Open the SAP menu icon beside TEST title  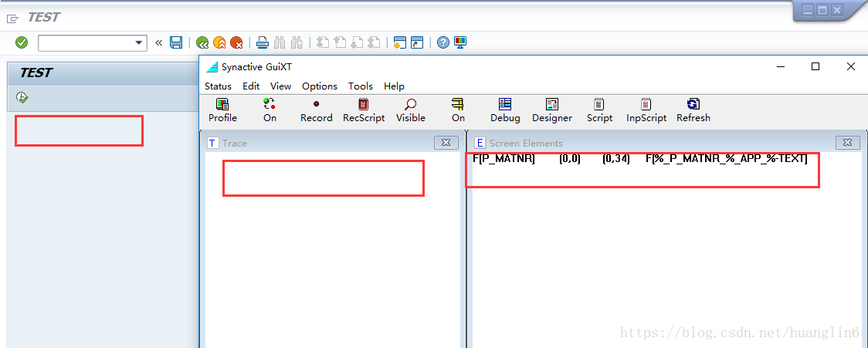point(12,19)
